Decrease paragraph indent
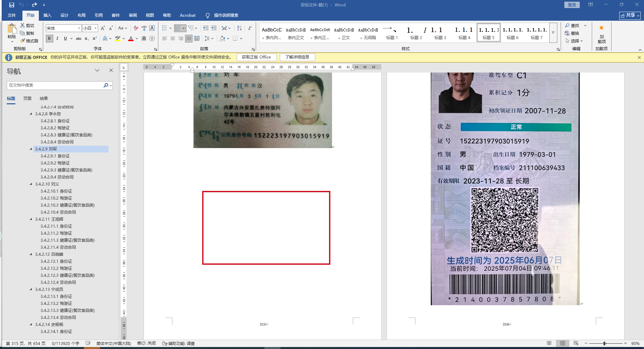The width and height of the screenshot is (644, 349). pyautogui.click(x=206, y=28)
